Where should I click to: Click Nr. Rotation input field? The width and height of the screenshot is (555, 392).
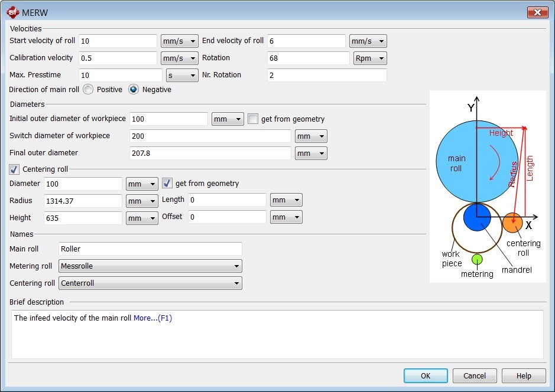point(327,76)
